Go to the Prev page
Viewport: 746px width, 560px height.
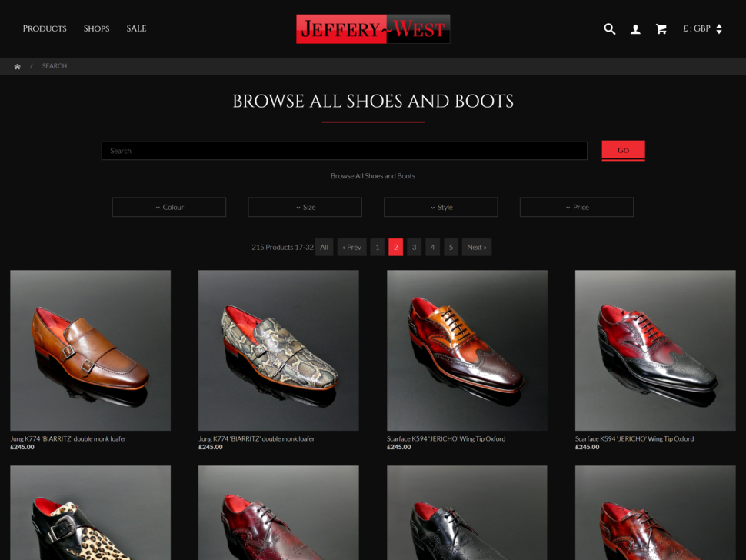(x=352, y=247)
